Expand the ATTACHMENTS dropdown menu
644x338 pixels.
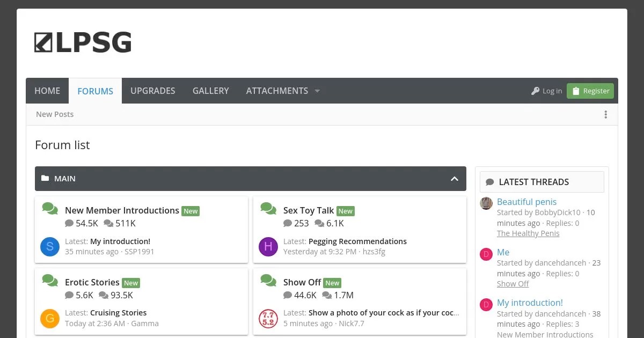pos(317,91)
